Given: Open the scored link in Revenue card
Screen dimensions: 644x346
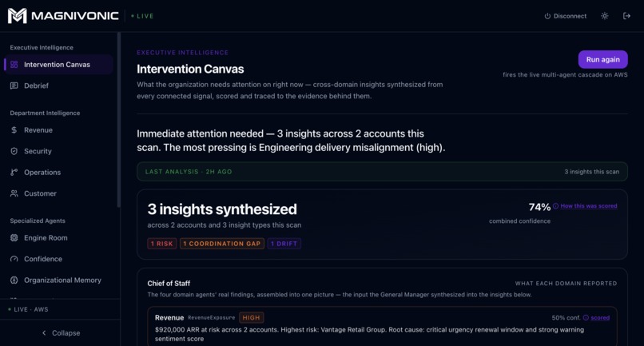Looking at the screenshot, I should [600, 318].
